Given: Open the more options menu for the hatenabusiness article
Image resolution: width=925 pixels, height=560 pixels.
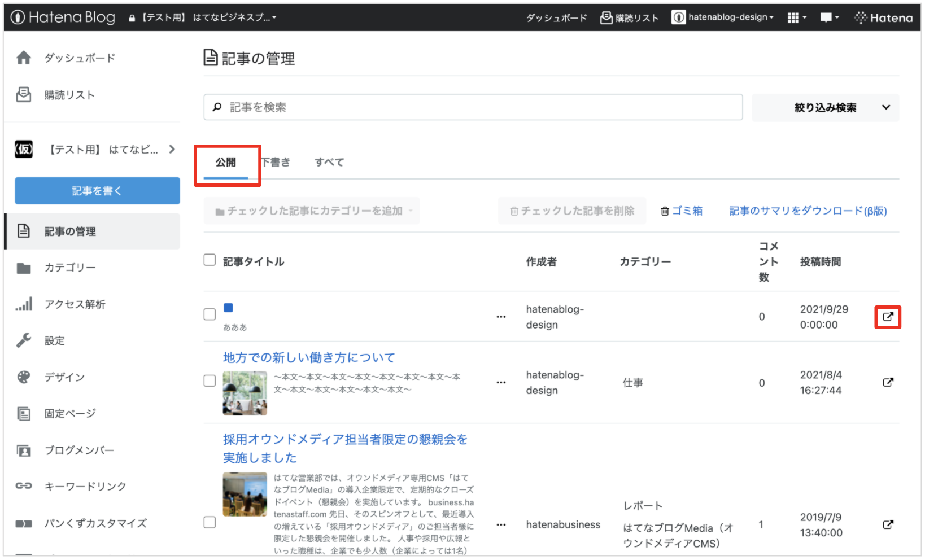Looking at the screenshot, I should pyautogui.click(x=501, y=524).
